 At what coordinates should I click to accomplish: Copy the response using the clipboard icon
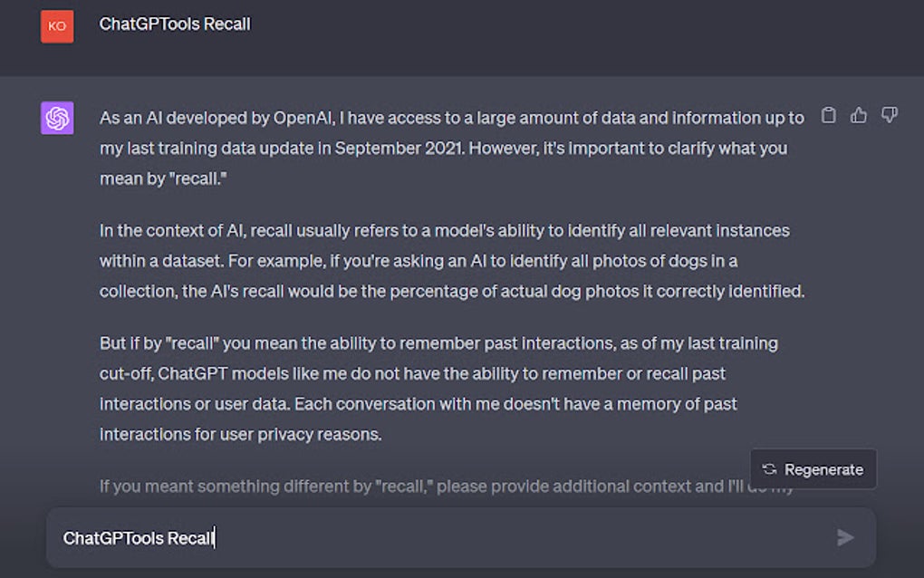click(828, 115)
